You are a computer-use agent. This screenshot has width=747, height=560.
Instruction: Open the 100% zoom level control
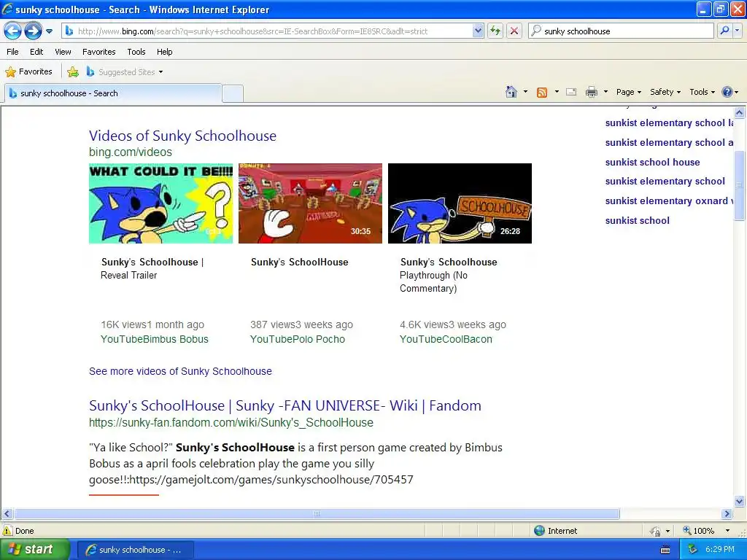point(705,531)
